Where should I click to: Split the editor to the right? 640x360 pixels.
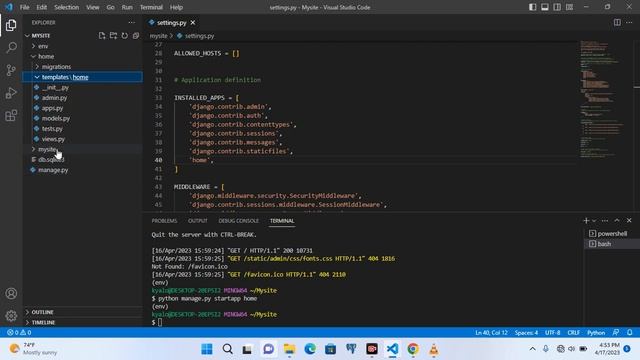click(617, 22)
